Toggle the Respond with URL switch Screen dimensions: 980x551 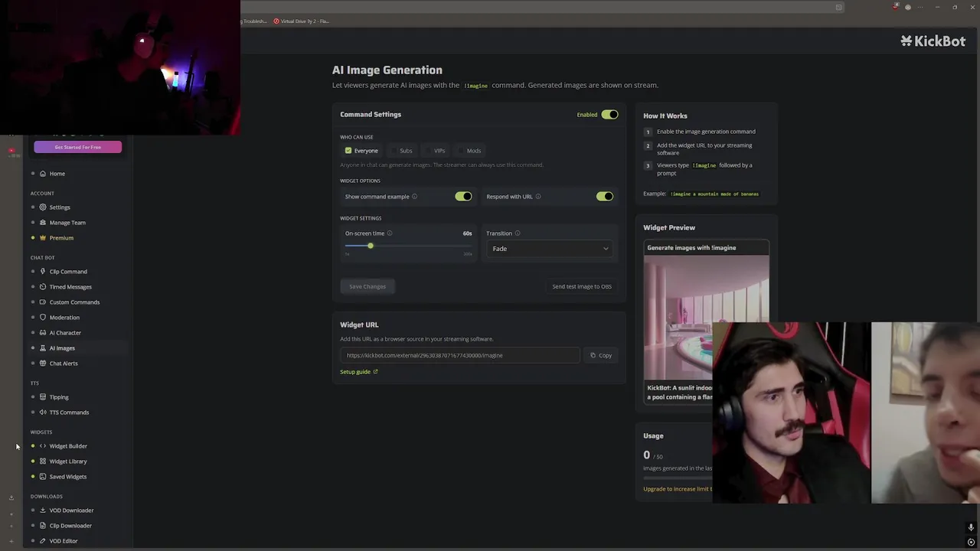tap(605, 197)
